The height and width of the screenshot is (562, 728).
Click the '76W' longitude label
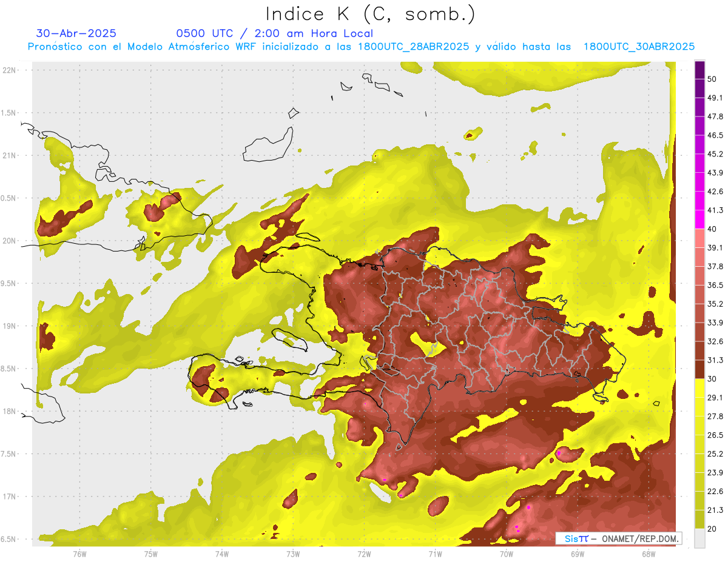(79, 554)
